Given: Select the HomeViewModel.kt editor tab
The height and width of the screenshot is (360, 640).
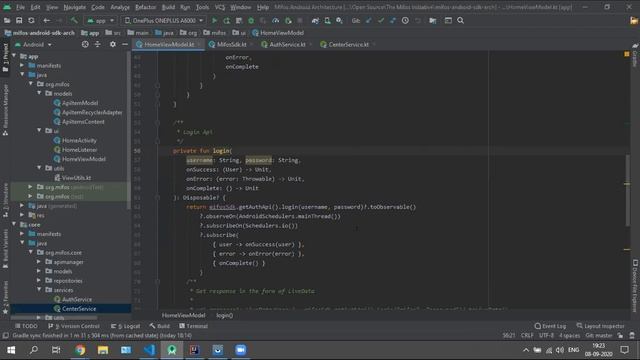Looking at the screenshot, I should (168, 44).
